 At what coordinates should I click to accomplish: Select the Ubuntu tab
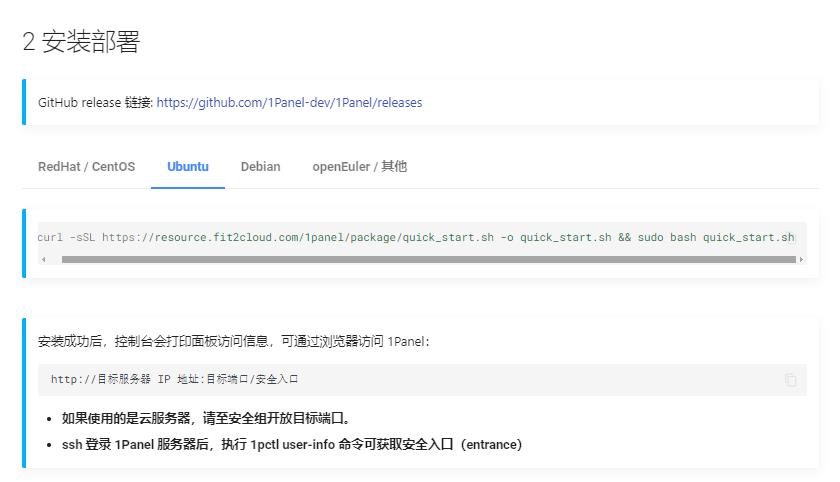188,167
